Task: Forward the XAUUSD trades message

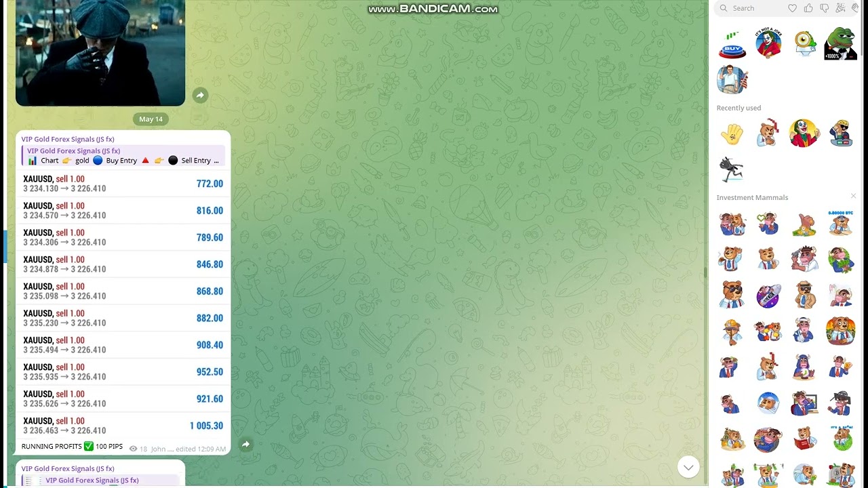Action: [245, 445]
